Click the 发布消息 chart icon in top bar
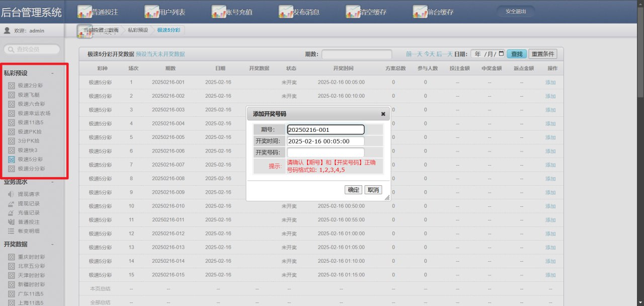 [286, 11]
